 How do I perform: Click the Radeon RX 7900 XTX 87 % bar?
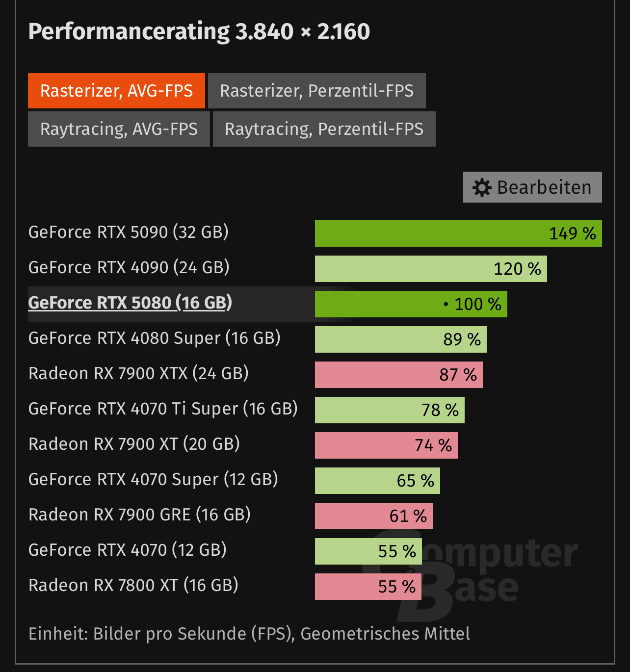[x=398, y=375]
